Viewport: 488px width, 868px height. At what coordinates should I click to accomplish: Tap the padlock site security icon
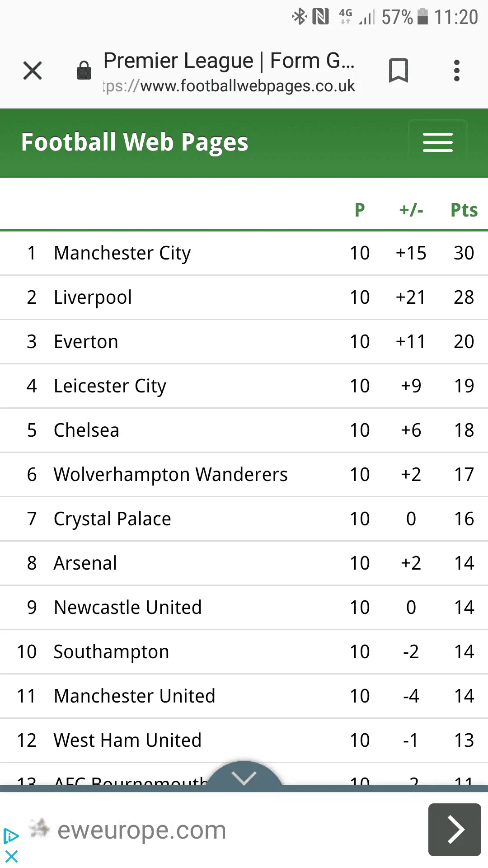click(x=84, y=71)
